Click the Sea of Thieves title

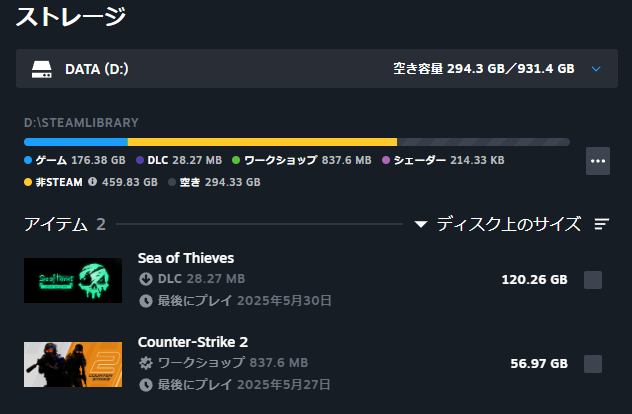[x=186, y=258]
